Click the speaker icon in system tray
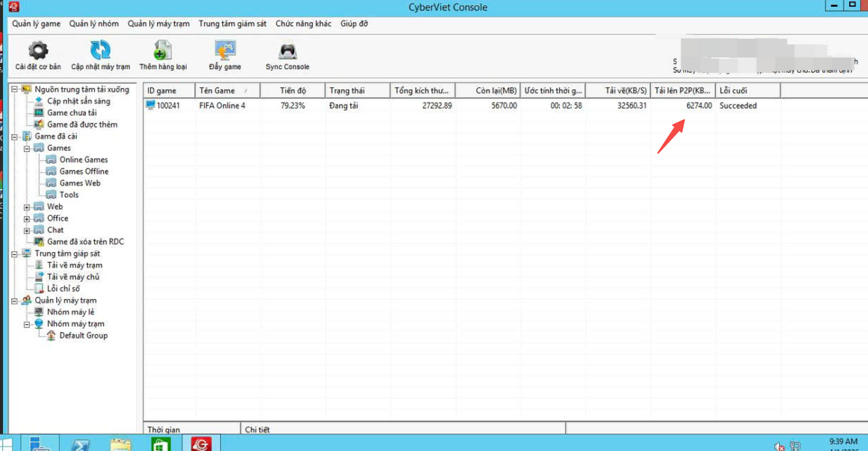This screenshot has height=451, width=868. point(778,446)
